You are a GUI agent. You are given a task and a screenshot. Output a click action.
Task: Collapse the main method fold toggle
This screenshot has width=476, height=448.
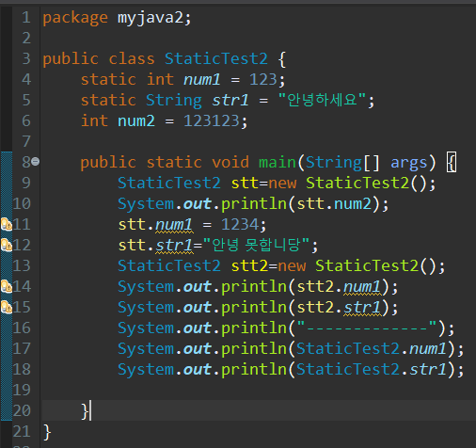(36, 162)
